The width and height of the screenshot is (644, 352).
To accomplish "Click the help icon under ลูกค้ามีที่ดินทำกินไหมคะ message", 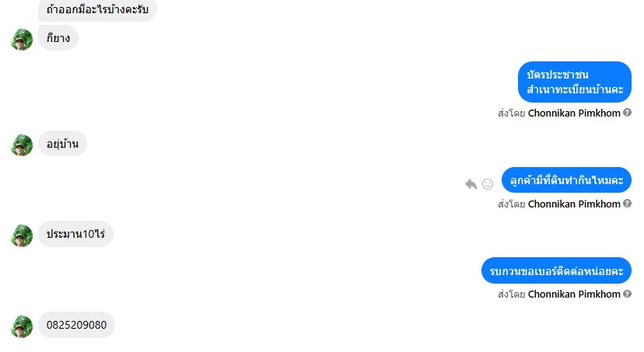I will pos(627,203).
